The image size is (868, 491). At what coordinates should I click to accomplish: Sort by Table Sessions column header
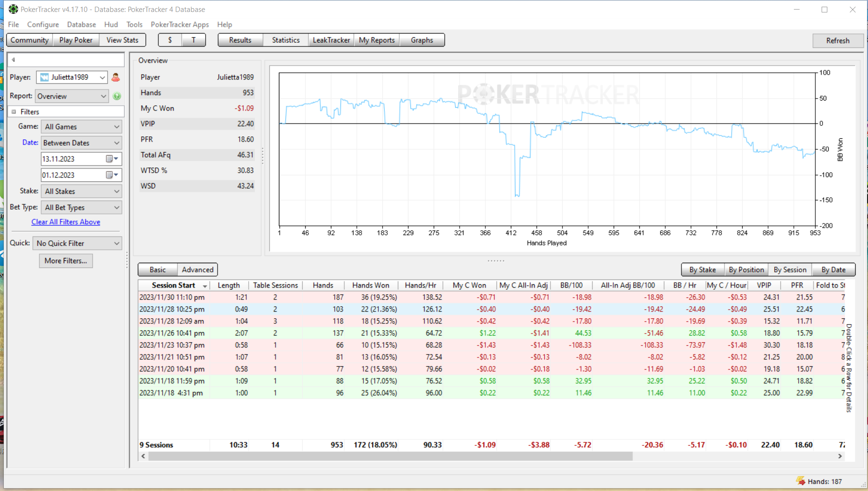pos(275,285)
